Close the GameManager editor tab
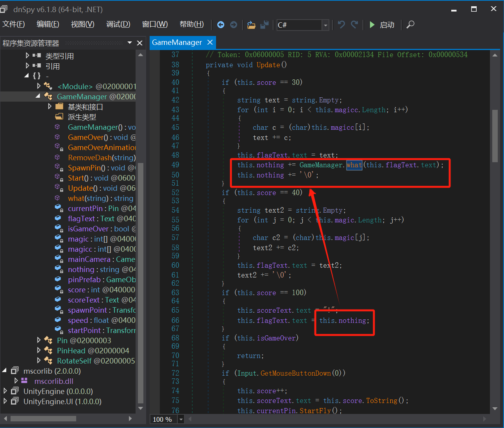 click(210, 42)
